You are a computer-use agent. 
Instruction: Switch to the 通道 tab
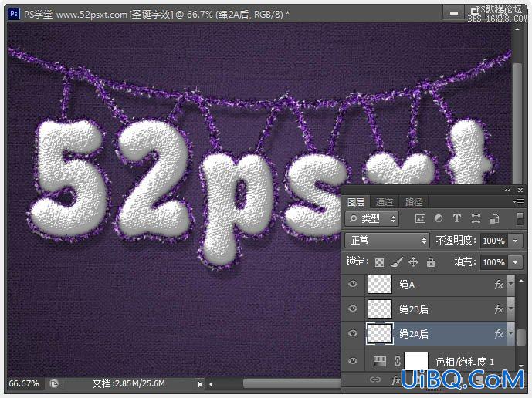(384, 202)
